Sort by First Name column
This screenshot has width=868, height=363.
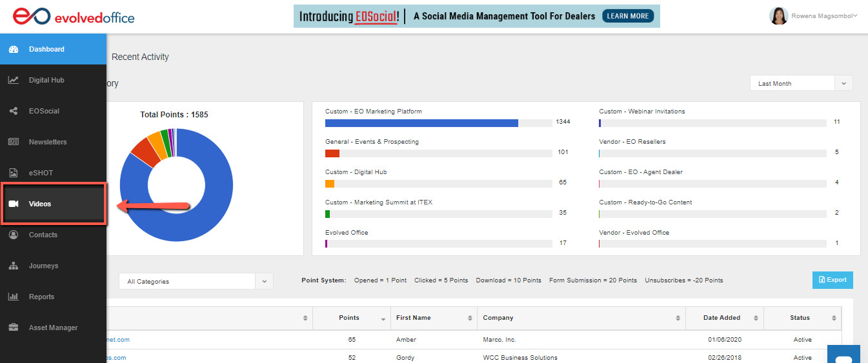coord(434,318)
